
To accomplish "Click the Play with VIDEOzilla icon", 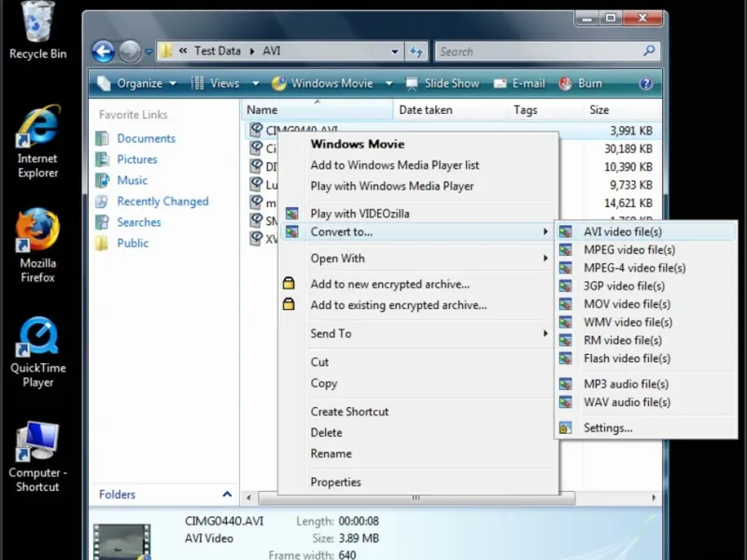I will [x=292, y=214].
